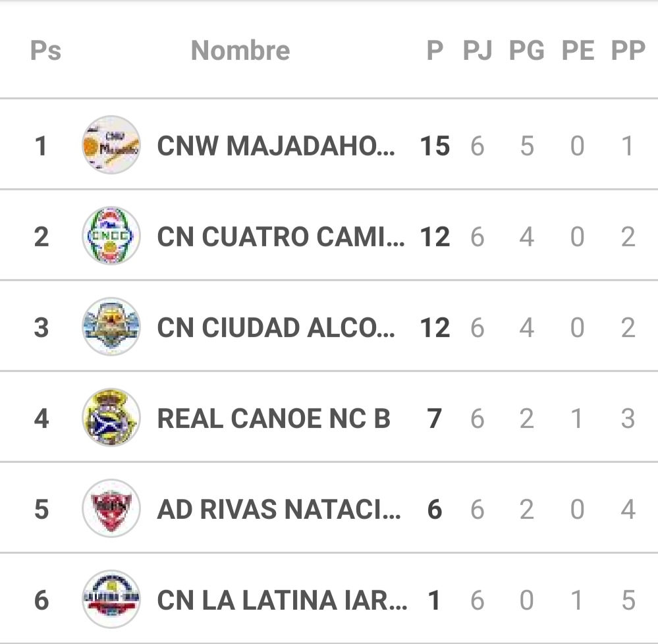Open the CN LA LATINA IAR... name

tap(283, 600)
